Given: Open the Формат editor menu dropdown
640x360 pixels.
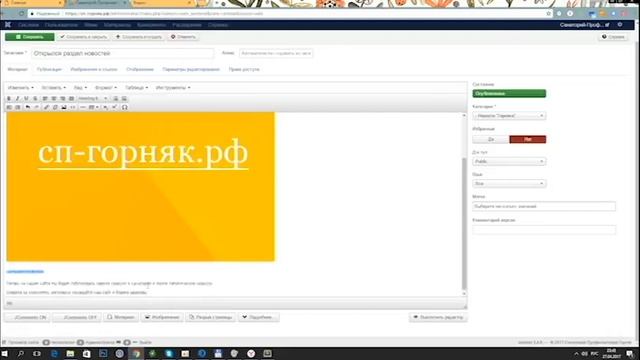Looking at the screenshot, I should tap(106, 88).
